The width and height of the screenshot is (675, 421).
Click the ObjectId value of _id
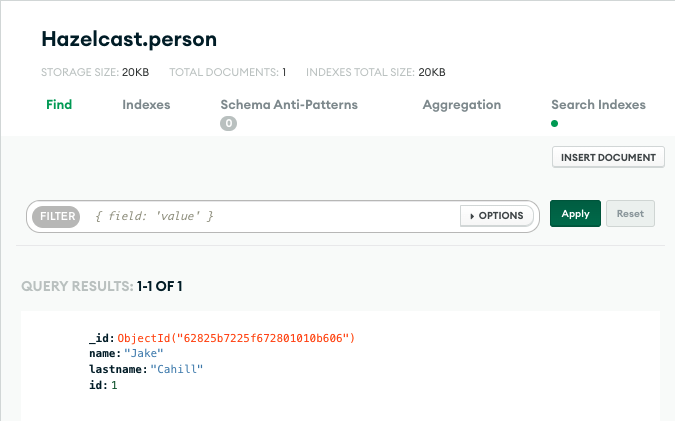(x=236, y=339)
